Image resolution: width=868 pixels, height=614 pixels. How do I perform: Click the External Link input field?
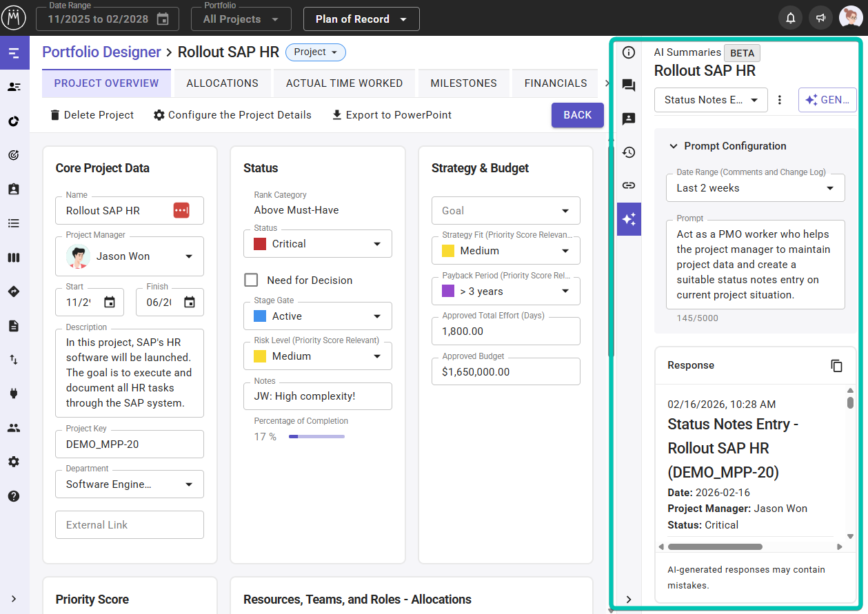tap(130, 525)
